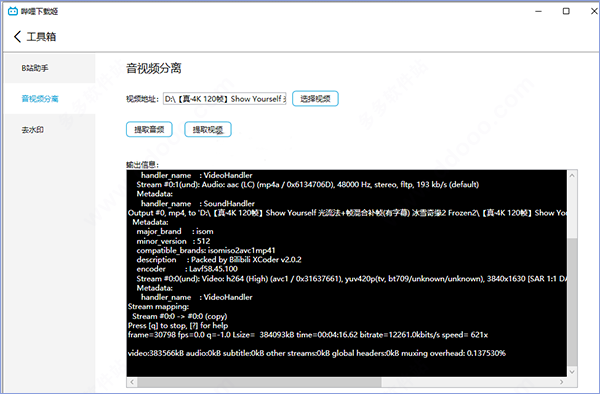Image resolution: width=600 pixels, height=394 pixels.
Task: Minimize the downloader window
Action: (538, 11)
